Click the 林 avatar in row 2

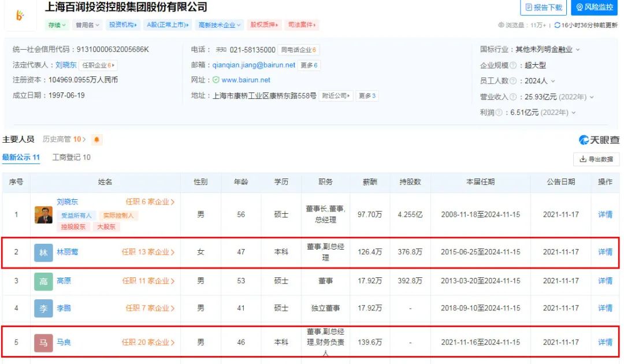click(43, 252)
